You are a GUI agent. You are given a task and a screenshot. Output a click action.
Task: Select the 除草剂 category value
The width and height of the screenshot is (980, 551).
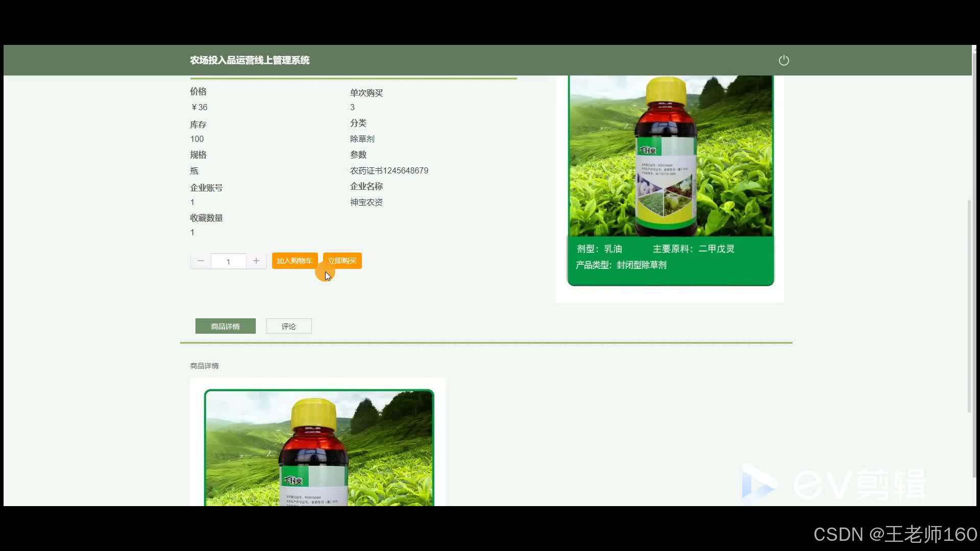[362, 139]
